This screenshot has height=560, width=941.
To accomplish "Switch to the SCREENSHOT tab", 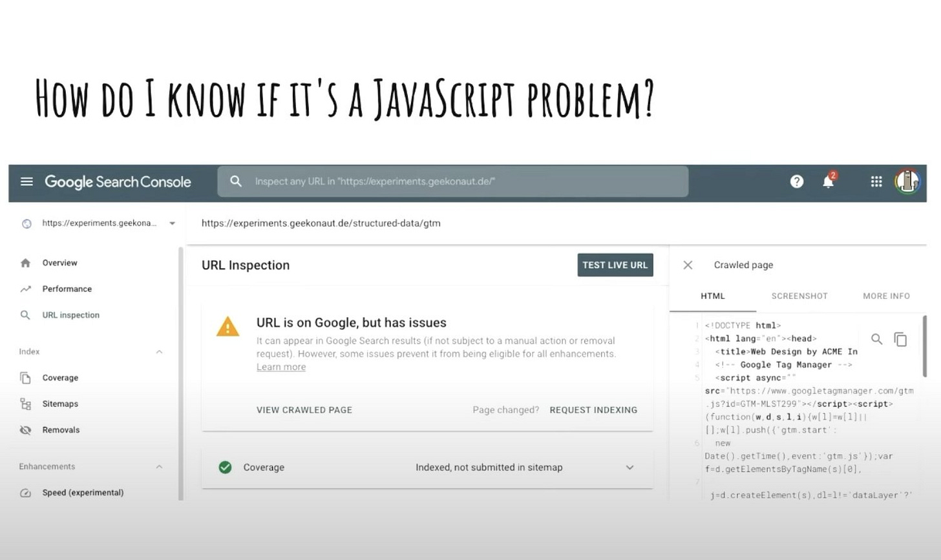I will tap(799, 296).
